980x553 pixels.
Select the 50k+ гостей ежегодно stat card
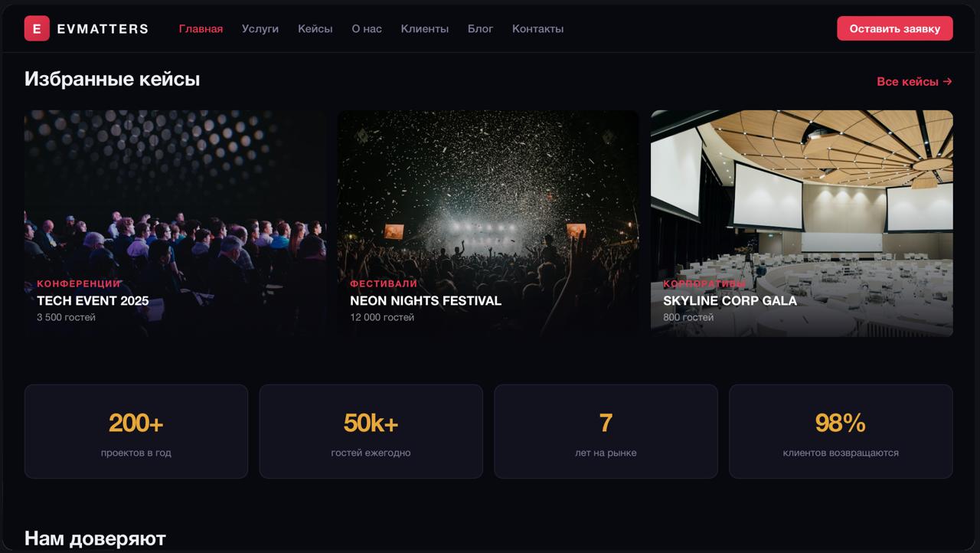(x=371, y=431)
